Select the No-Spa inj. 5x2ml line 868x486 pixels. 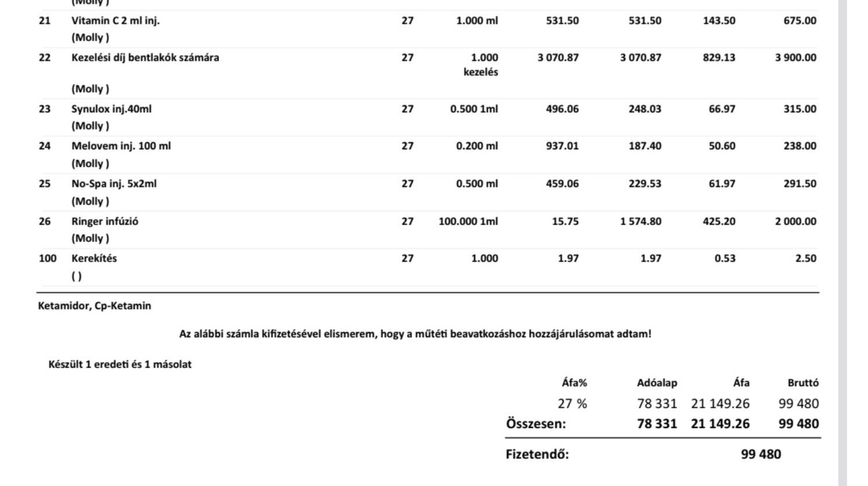113,184
